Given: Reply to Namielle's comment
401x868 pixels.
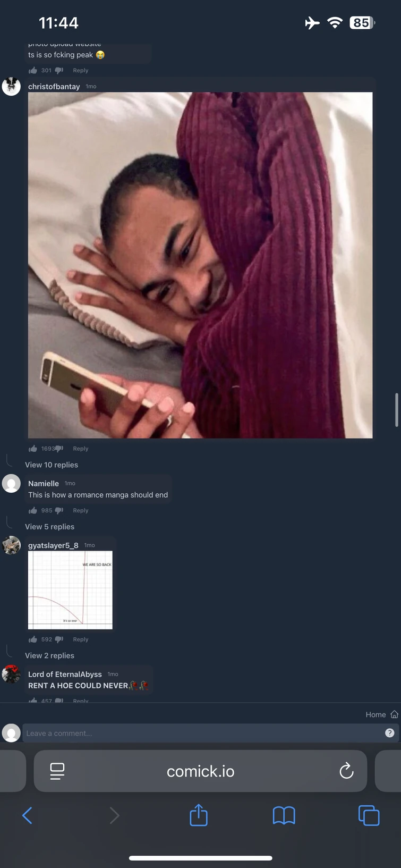Looking at the screenshot, I should click(x=81, y=510).
